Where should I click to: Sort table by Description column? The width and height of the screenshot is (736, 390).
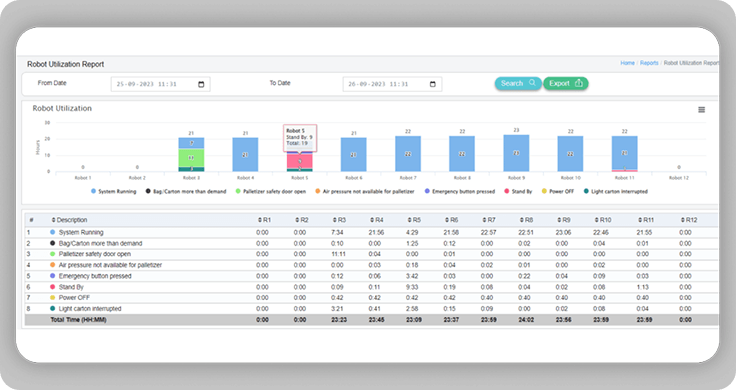69,220
